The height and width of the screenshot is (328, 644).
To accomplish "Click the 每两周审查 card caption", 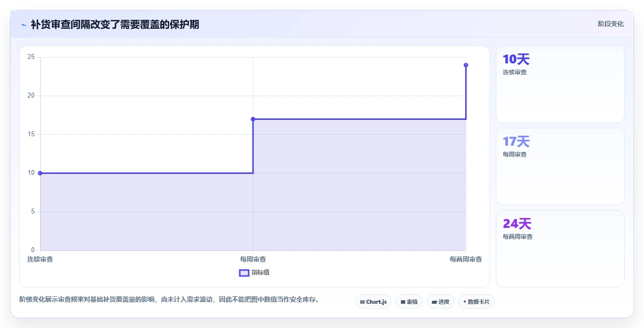I will point(518,237).
